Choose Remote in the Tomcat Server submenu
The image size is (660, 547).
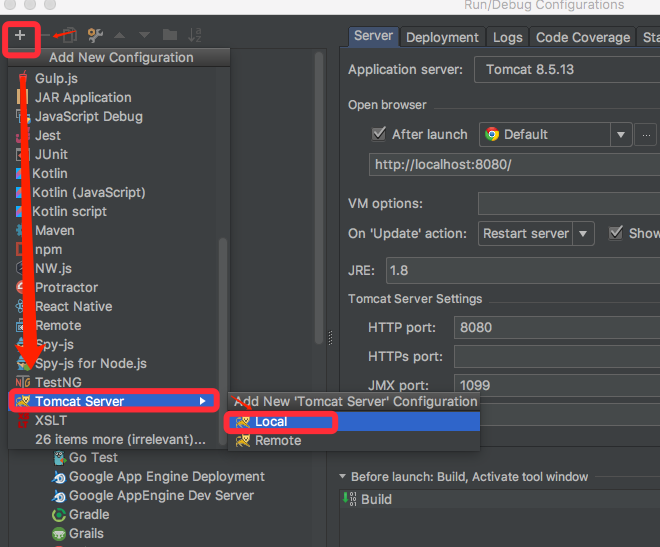pyautogui.click(x=354, y=441)
